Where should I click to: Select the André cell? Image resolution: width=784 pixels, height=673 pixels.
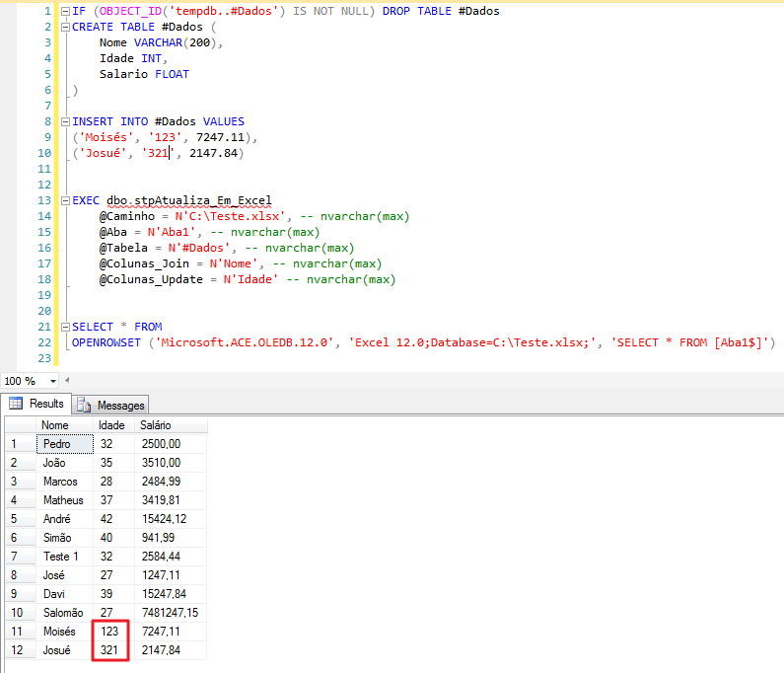tap(64, 519)
